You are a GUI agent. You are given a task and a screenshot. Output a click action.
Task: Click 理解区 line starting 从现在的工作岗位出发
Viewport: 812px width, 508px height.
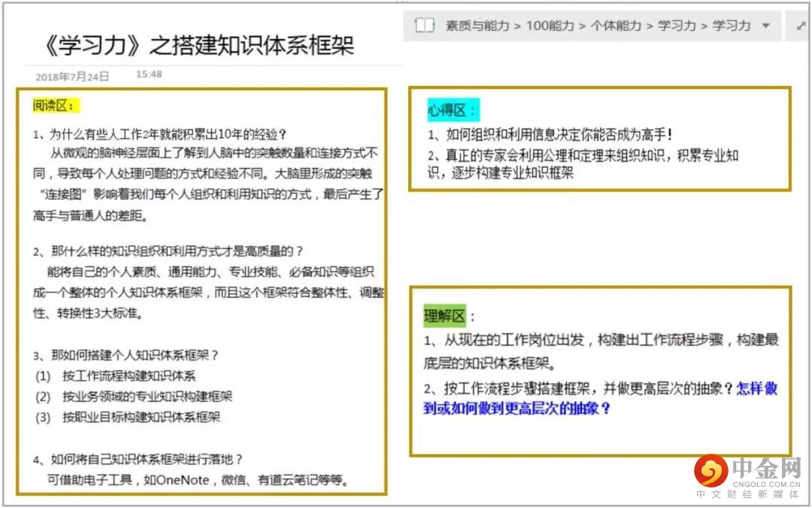point(601,340)
